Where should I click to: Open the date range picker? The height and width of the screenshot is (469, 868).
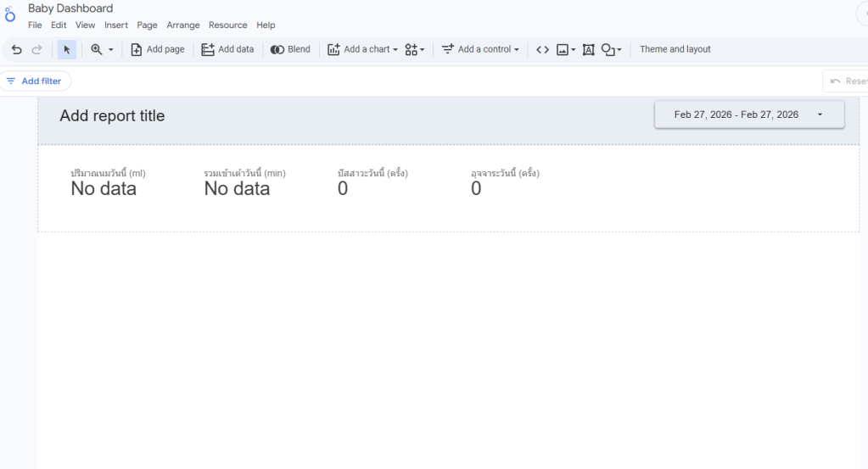pyautogui.click(x=748, y=114)
